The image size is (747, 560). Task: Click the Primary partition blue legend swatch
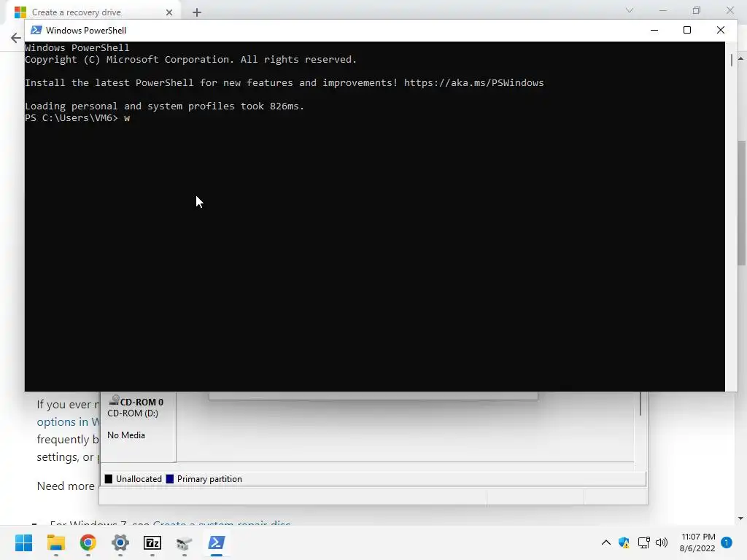click(169, 479)
